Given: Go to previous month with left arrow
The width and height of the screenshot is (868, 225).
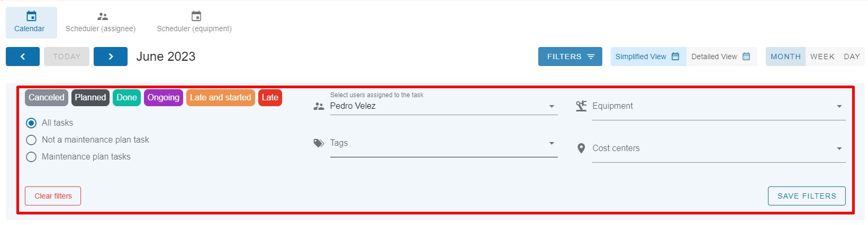Looking at the screenshot, I should pos(23,57).
